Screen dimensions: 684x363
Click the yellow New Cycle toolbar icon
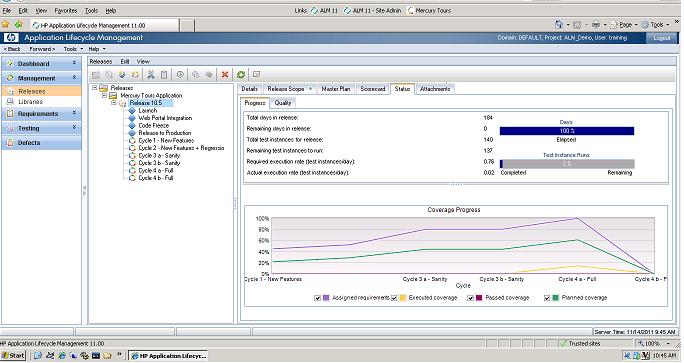pos(135,75)
